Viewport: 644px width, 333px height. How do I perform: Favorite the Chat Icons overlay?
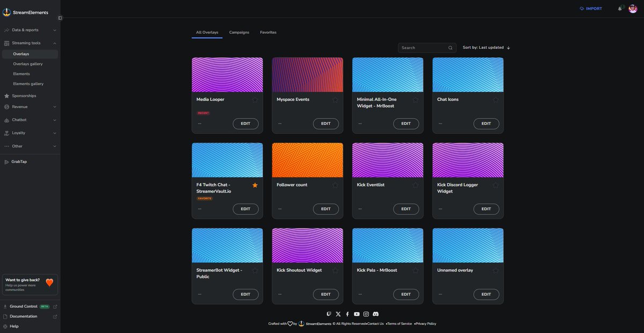(496, 100)
